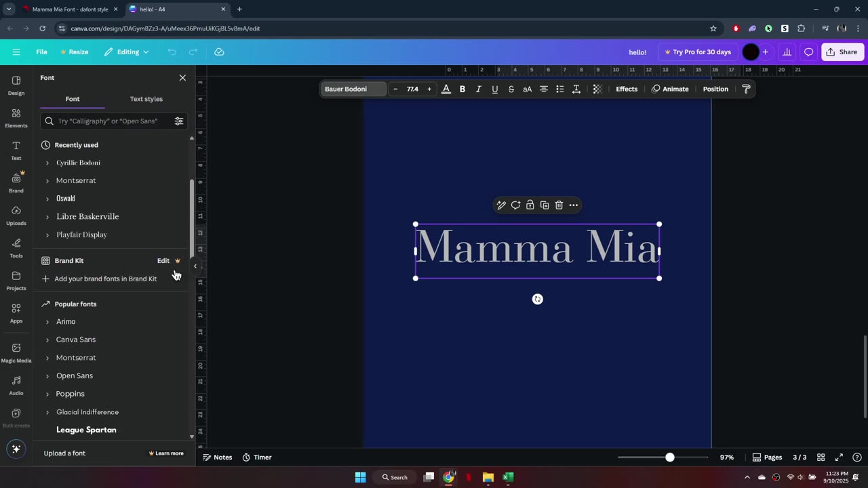Open line spacing options
868x488 pixels.
click(576, 89)
